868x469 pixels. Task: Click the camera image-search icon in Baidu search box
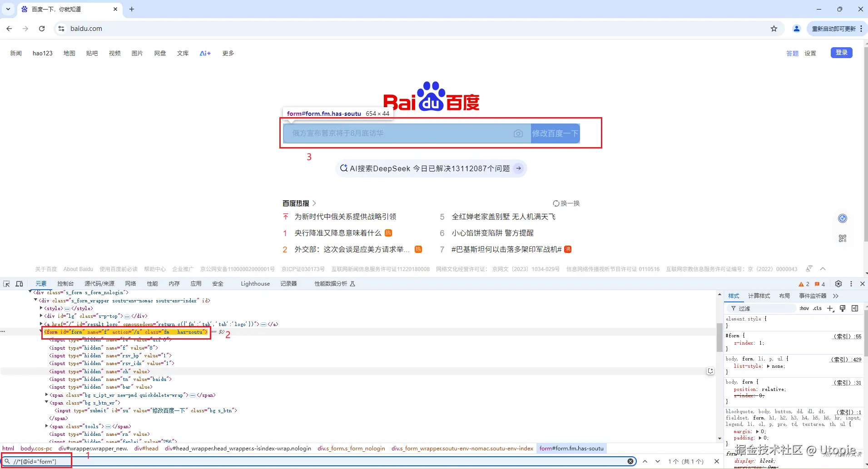518,133
